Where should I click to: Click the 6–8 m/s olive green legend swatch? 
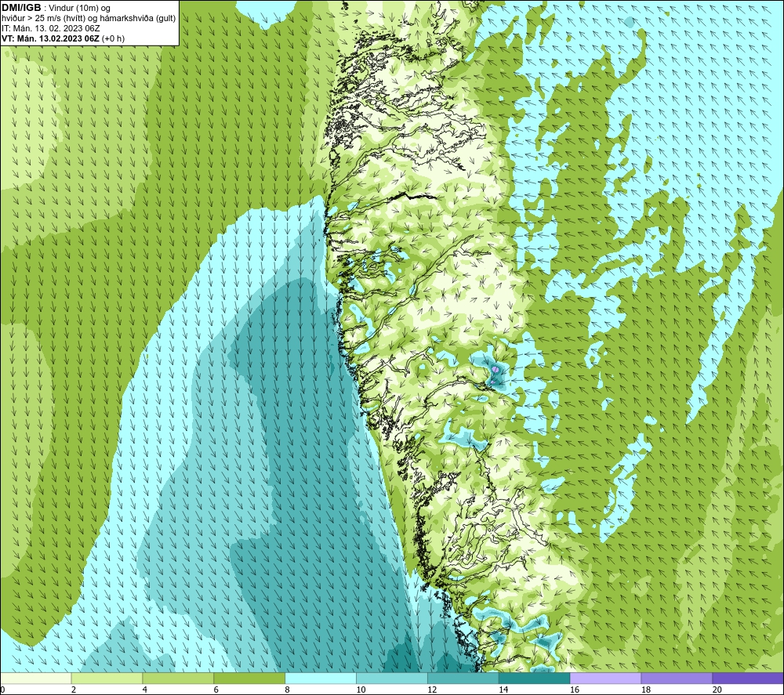tap(249, 678)
